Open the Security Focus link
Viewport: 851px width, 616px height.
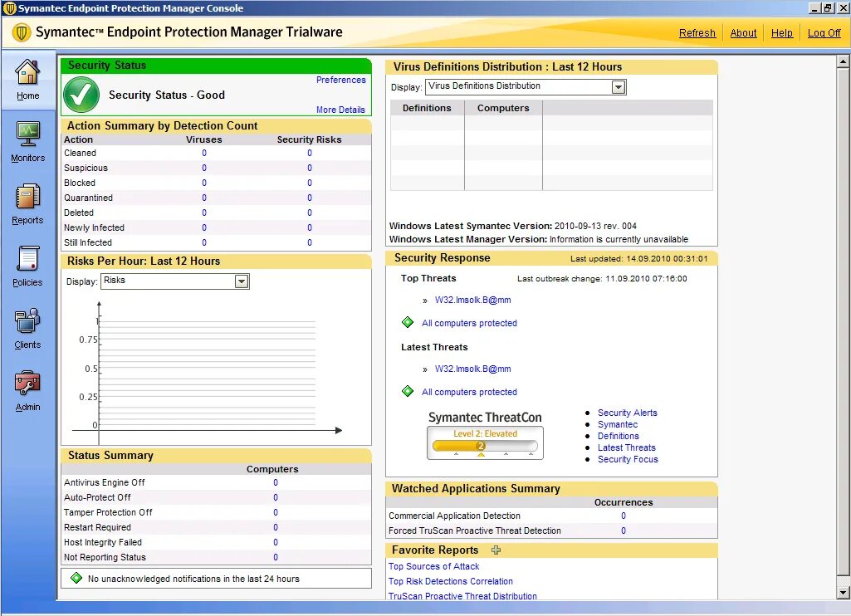pos(628,459)
